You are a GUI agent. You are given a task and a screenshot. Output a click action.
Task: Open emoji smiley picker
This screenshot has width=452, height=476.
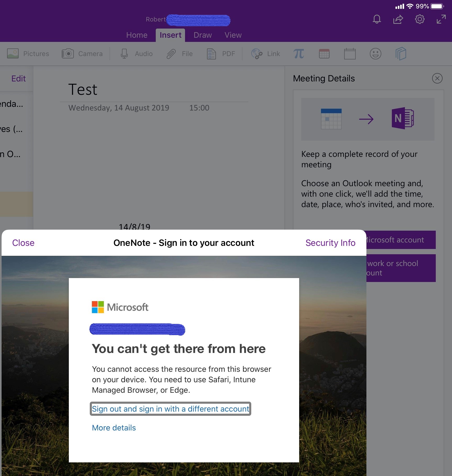(375, 54)
